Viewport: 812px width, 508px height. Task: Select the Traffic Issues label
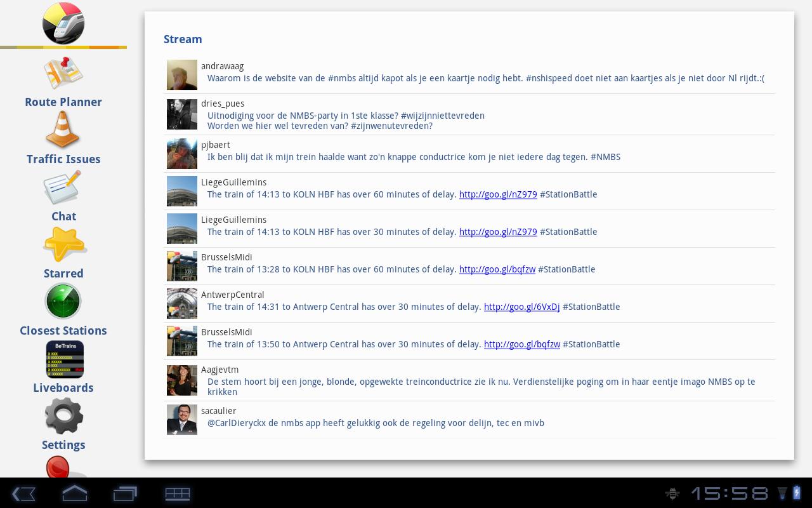pyautogui.click(x=63, y=159)
